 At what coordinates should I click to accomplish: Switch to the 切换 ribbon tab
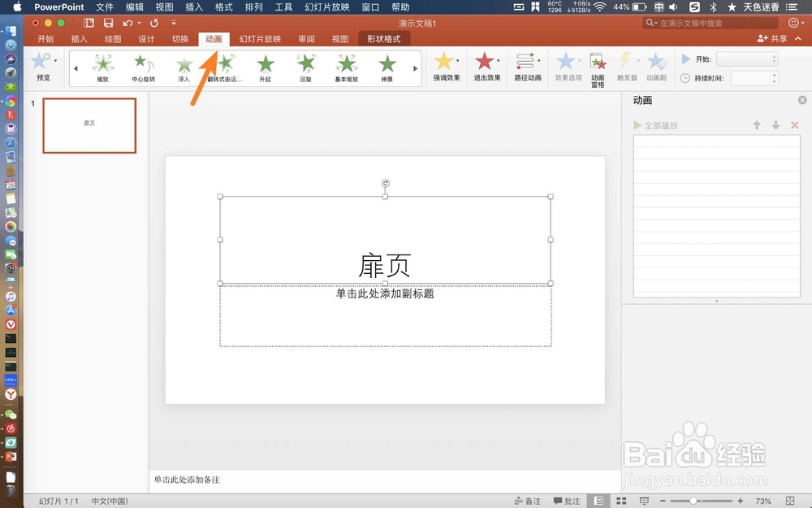pyautogui.click(x=180, y=38)
